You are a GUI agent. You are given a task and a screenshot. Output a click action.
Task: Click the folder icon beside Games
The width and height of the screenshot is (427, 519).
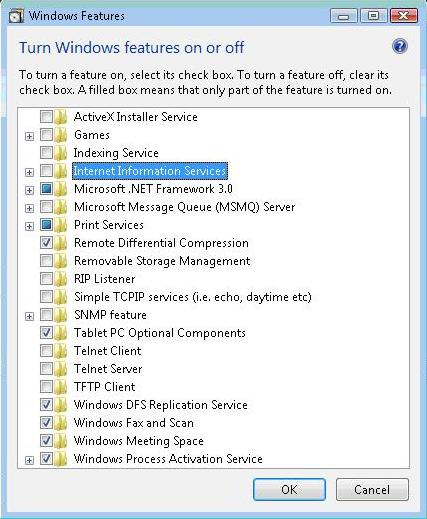point(61,135)
